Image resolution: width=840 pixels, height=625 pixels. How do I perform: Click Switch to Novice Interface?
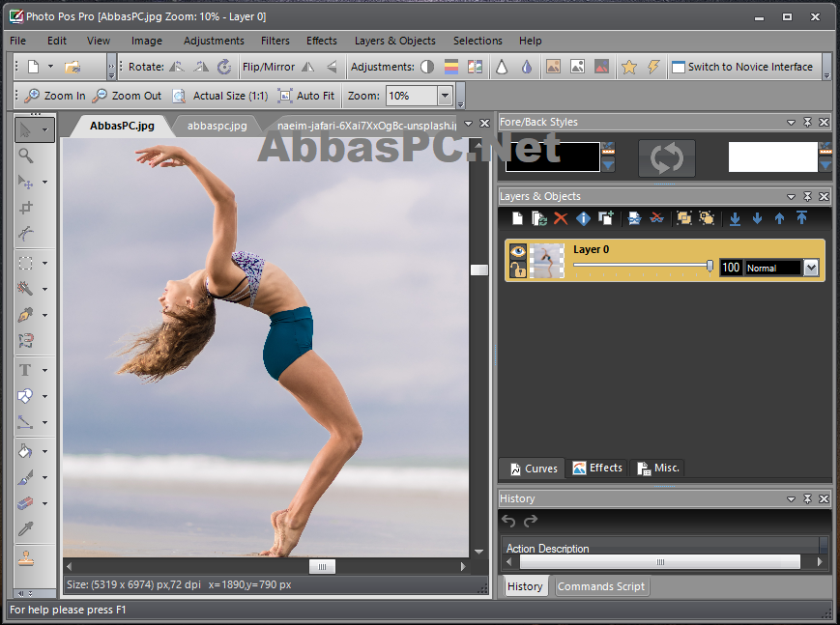tap(742, 67)
